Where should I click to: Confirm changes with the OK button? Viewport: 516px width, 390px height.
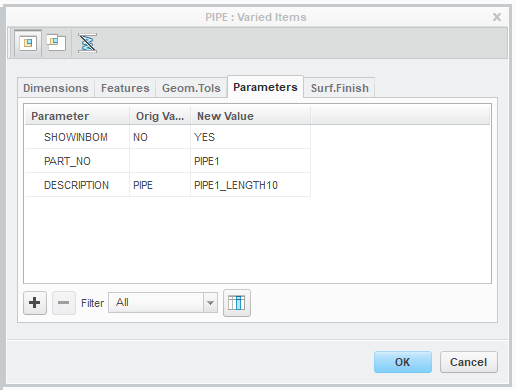point(403,362)
